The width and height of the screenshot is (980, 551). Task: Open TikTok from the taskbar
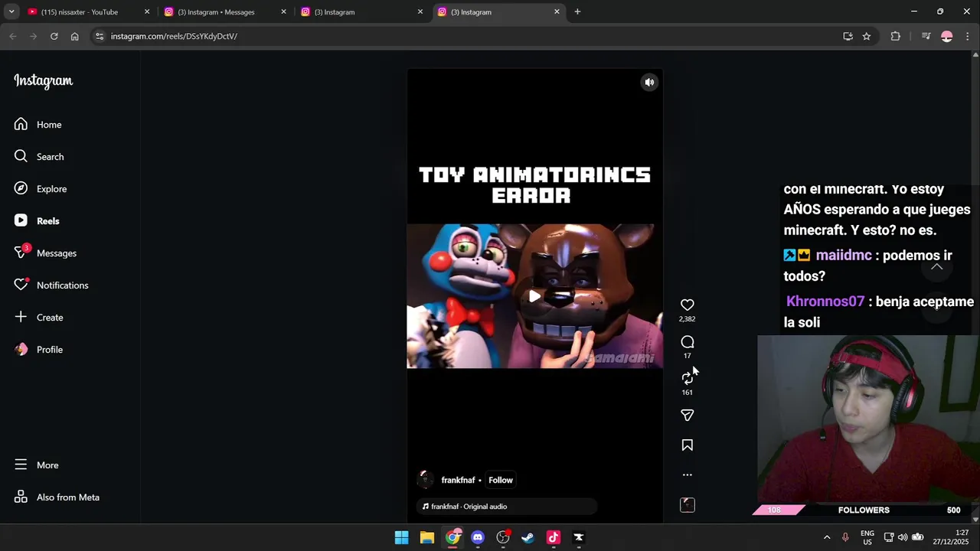pos(554,538)
